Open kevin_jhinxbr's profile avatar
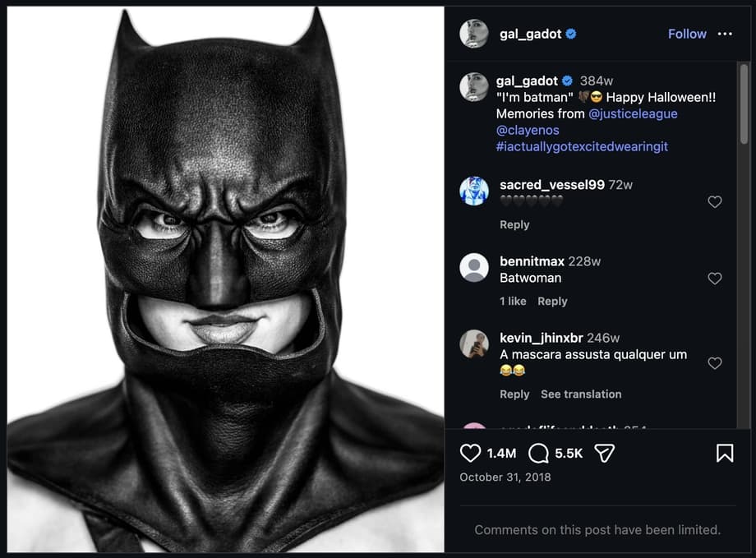Screen dimensions: 756x558 click(474, 344)
